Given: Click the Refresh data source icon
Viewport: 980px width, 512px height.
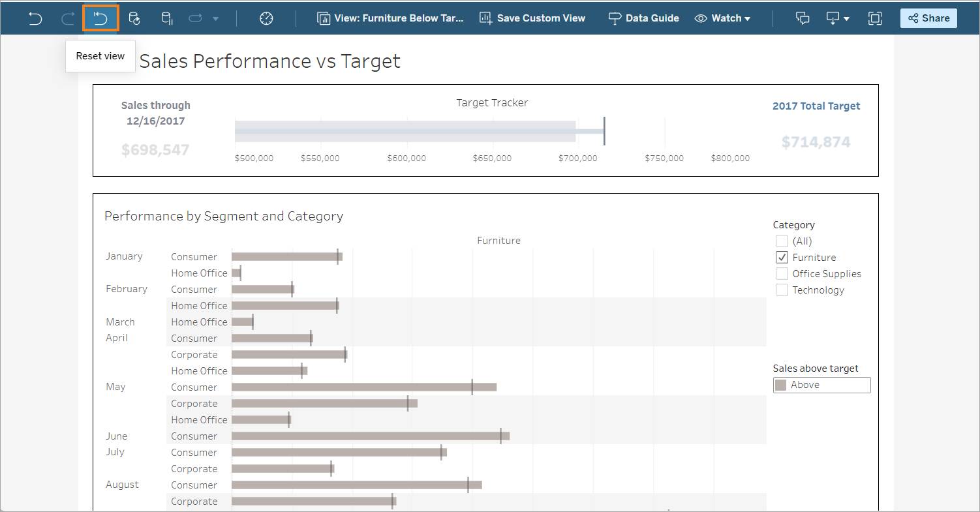Looking at the screenshot, I should [134, 18].
